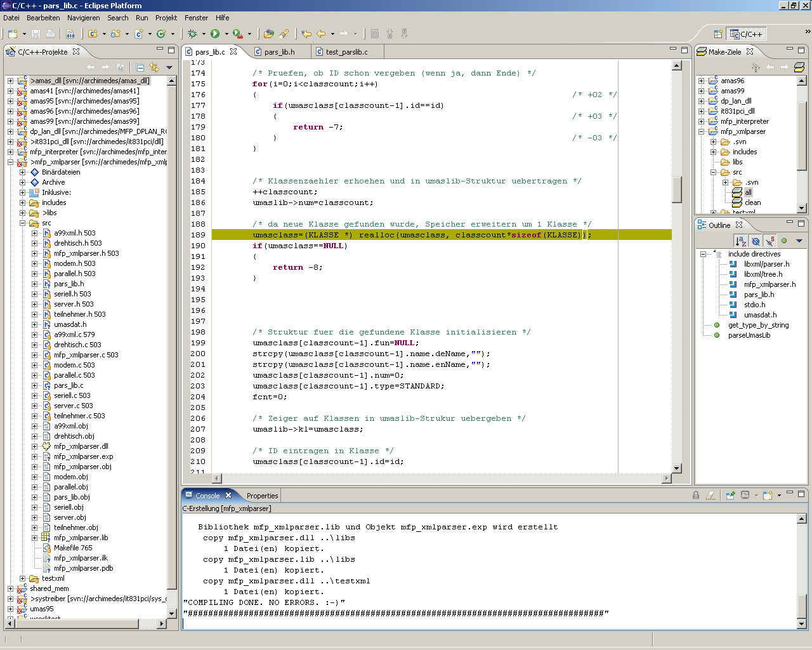Click Collapse All icon in C/C++-Projekte view
The width and height of the screenshot is (812, 650).
coord(140,67)
